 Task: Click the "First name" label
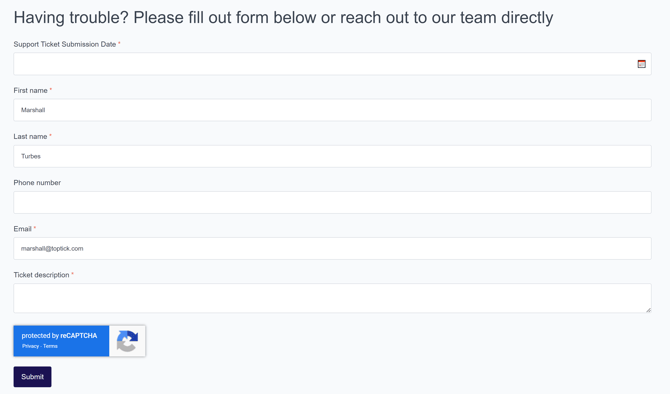click(30, 91)
